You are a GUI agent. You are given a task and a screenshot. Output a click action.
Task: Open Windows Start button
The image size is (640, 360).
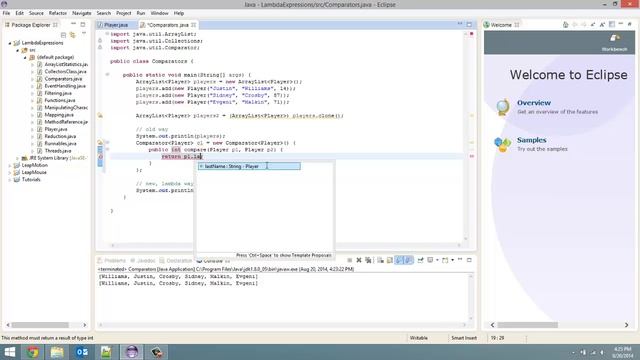9,352
